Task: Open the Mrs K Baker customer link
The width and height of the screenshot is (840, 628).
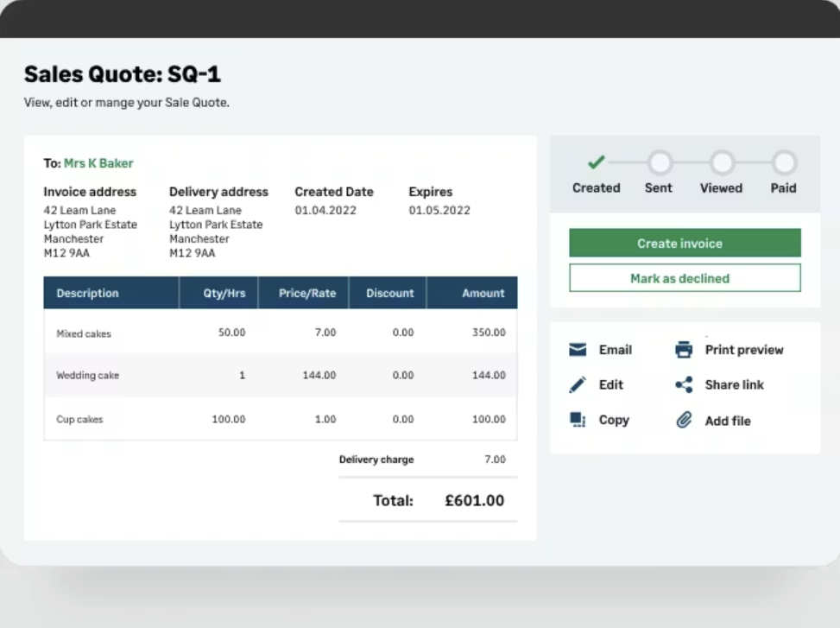Action: click(x=98, y=163)
